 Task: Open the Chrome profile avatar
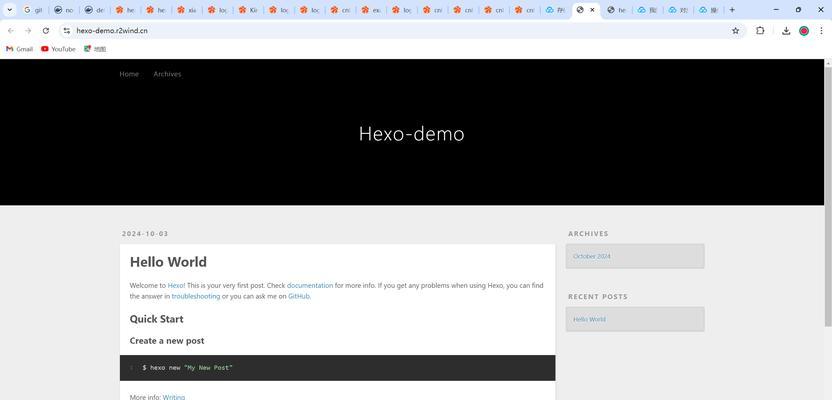(x=804, y=31)
